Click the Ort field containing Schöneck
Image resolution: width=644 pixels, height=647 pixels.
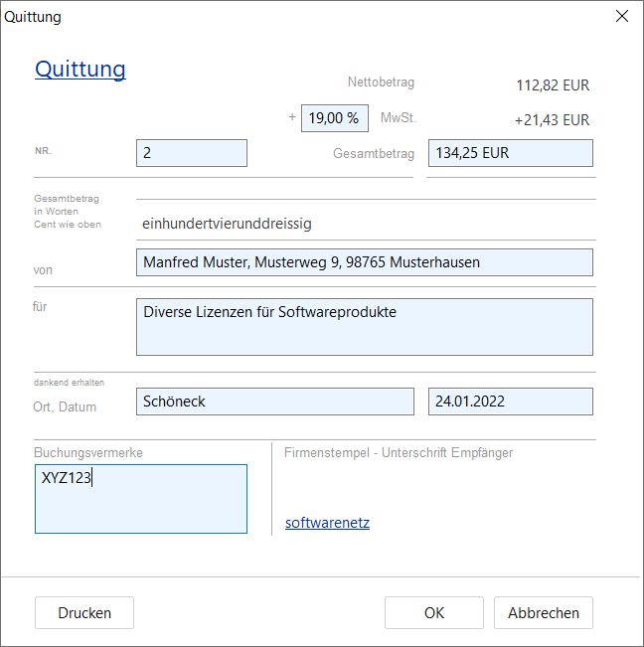pos(274,402)
